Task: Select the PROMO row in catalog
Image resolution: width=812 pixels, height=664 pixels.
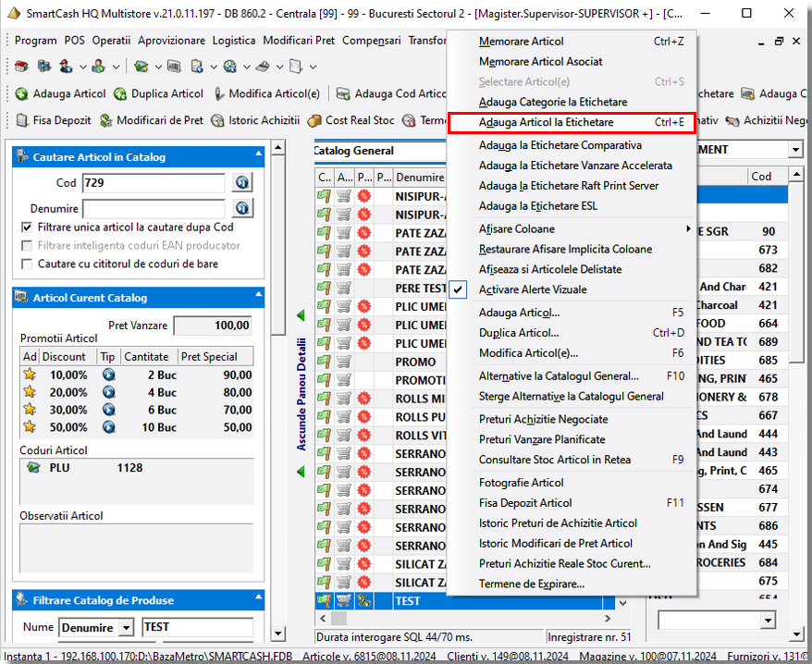Action: click(381, 362)
